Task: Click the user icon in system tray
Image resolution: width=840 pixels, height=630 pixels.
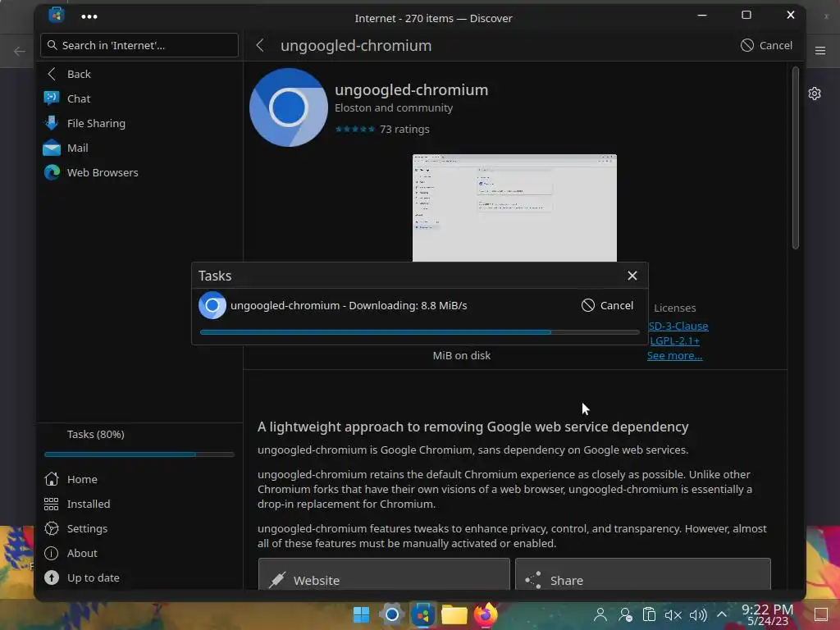Action: [x=600, y=614]
